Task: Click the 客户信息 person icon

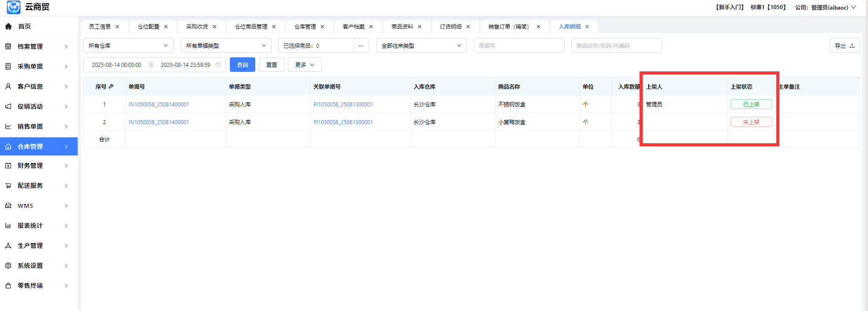Action: [x=8, y=86]
